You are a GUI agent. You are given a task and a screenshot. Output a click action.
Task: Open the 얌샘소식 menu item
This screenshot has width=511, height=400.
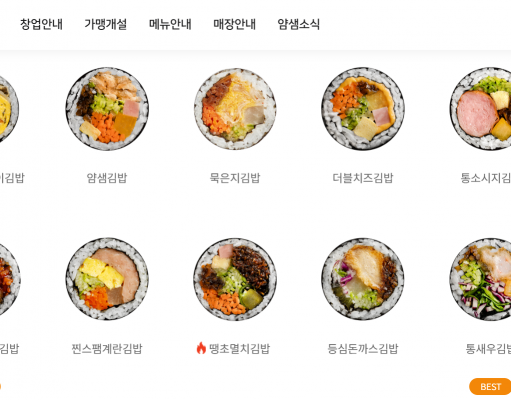coord(299,24)
